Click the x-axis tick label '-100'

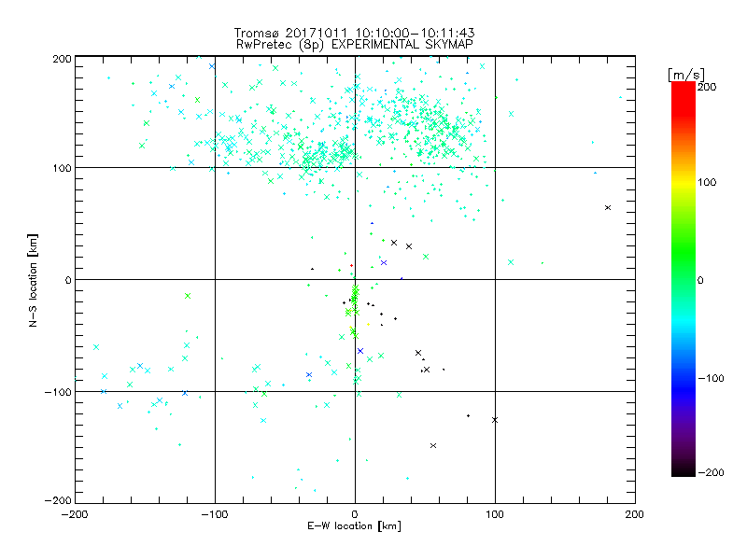[215, 514]
